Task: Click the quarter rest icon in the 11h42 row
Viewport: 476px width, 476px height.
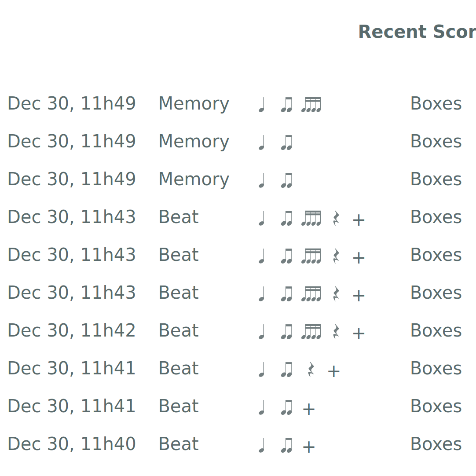Action: click(336, 332)
